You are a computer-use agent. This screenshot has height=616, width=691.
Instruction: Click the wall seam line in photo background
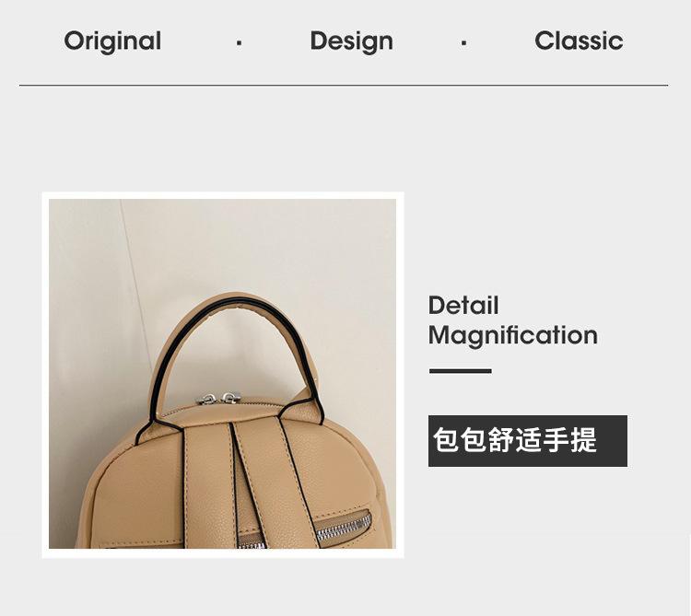tap(135, 273)
